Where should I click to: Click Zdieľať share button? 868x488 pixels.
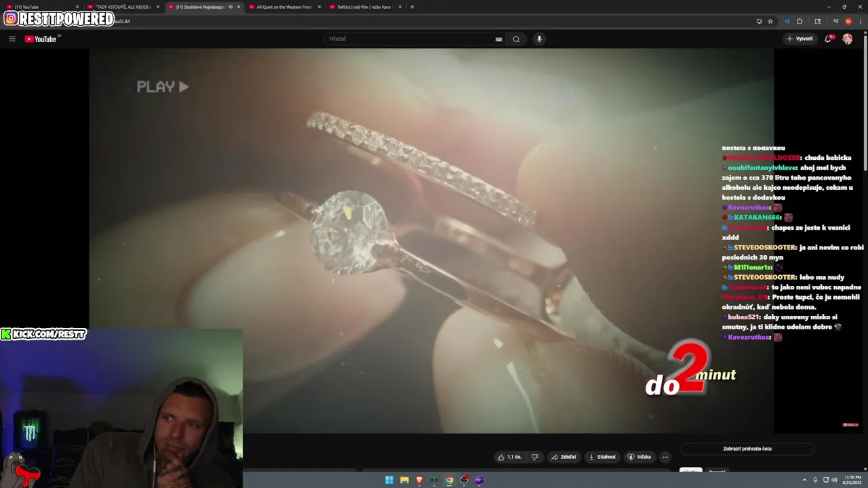tap(564, 457)
